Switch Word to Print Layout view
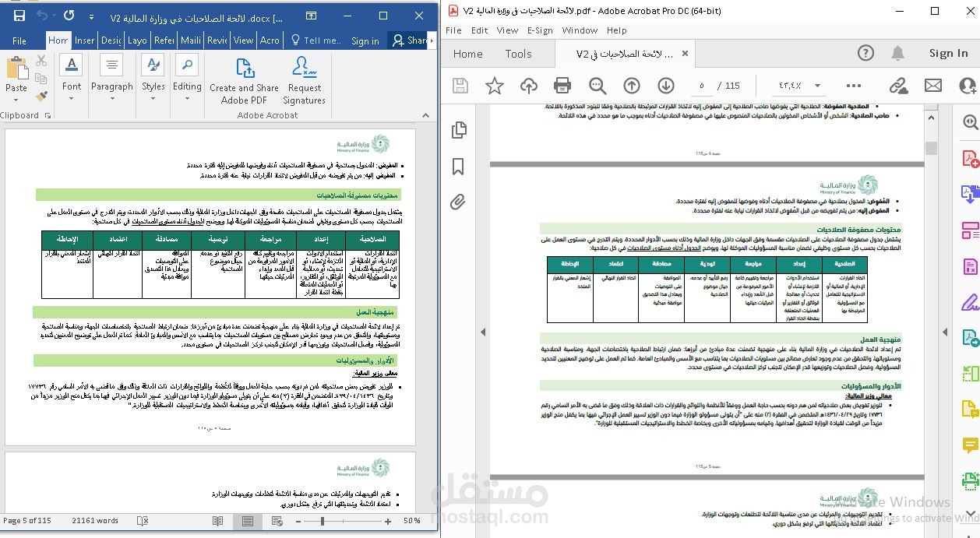This screenshot has height=538, width=980. [x=247, y=521]
